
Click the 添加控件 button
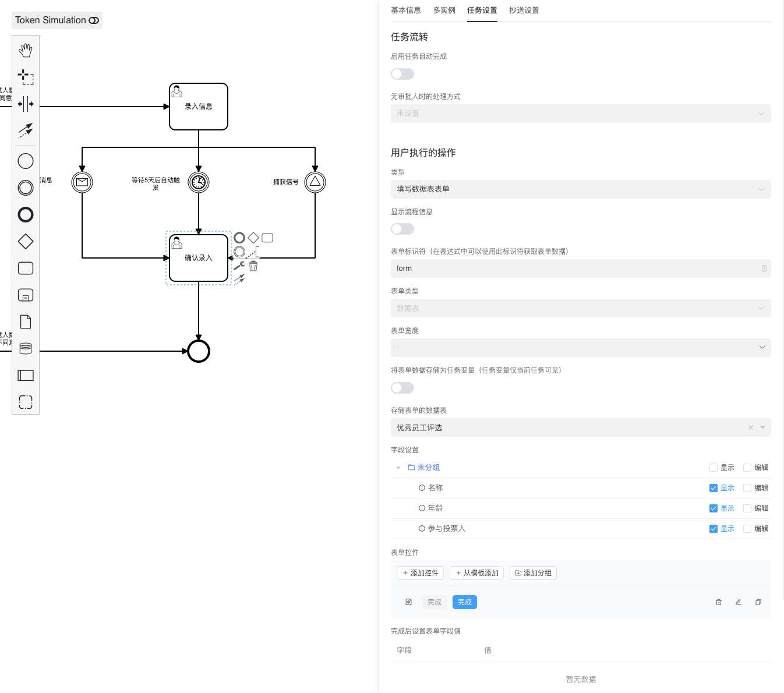[420, 573]
